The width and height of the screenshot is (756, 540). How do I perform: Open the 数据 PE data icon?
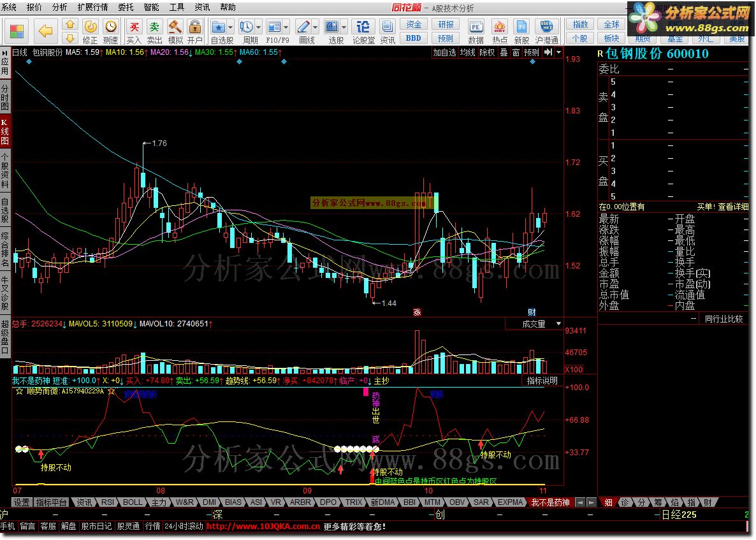click(x=476, y=31)
